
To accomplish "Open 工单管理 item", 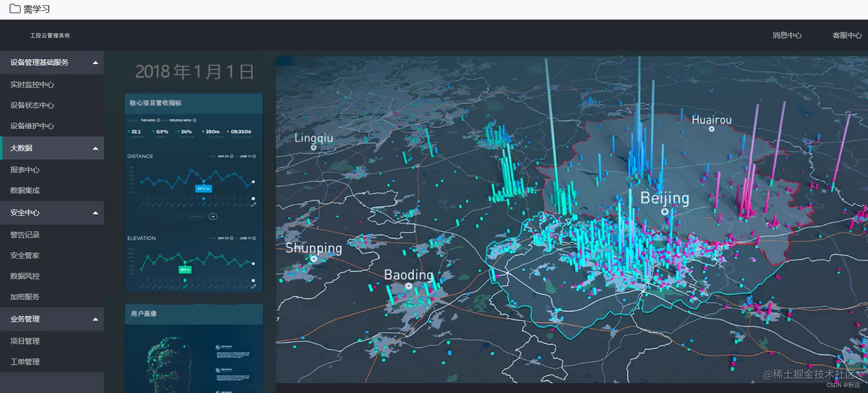I will point(25,362).
